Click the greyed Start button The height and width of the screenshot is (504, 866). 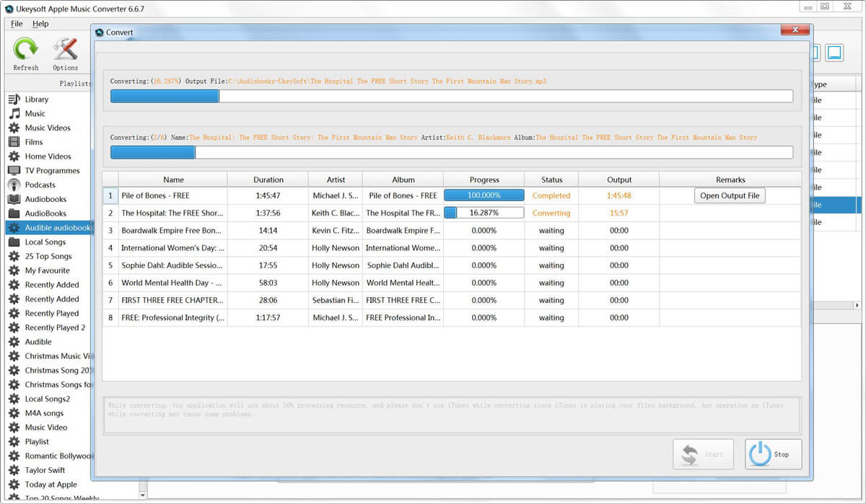(703, 454)
